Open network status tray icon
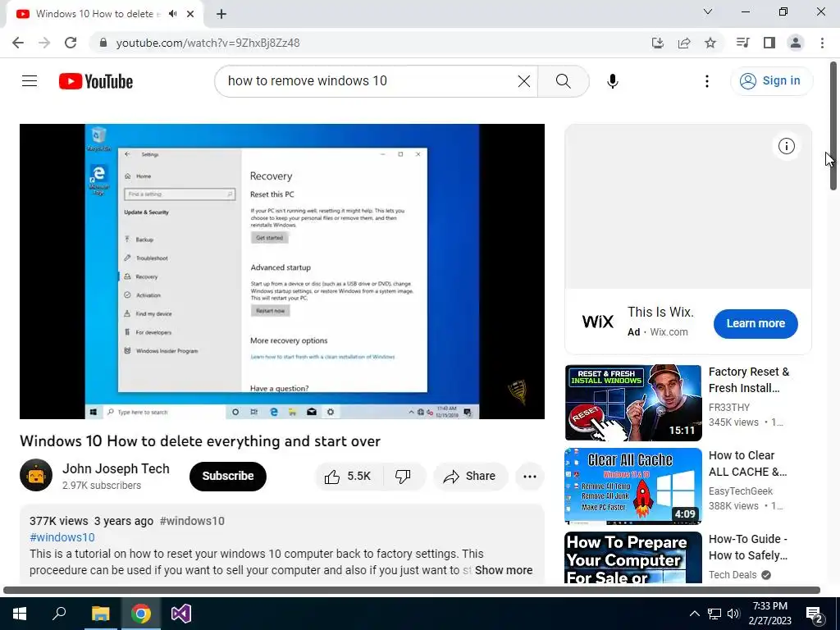 coord(714,614)
